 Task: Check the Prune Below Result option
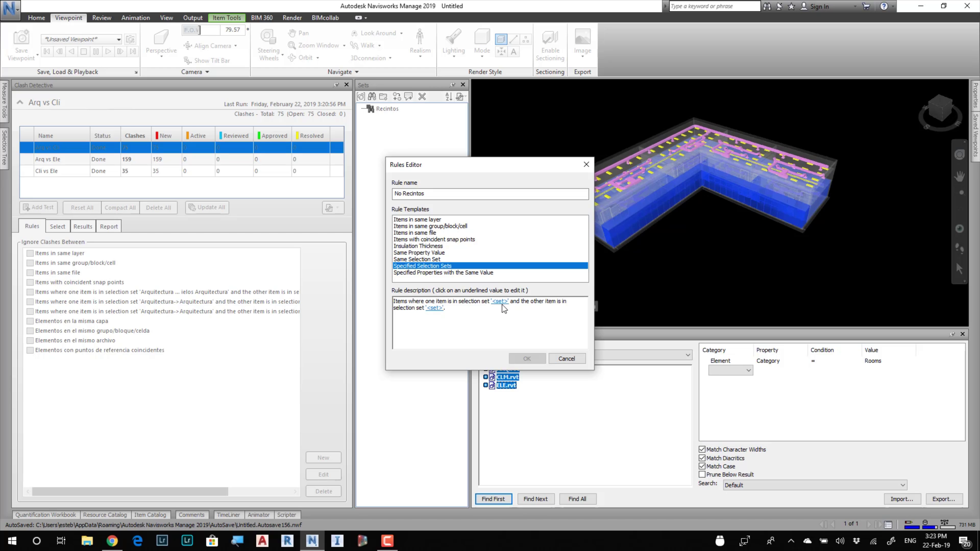coord(702,474)
